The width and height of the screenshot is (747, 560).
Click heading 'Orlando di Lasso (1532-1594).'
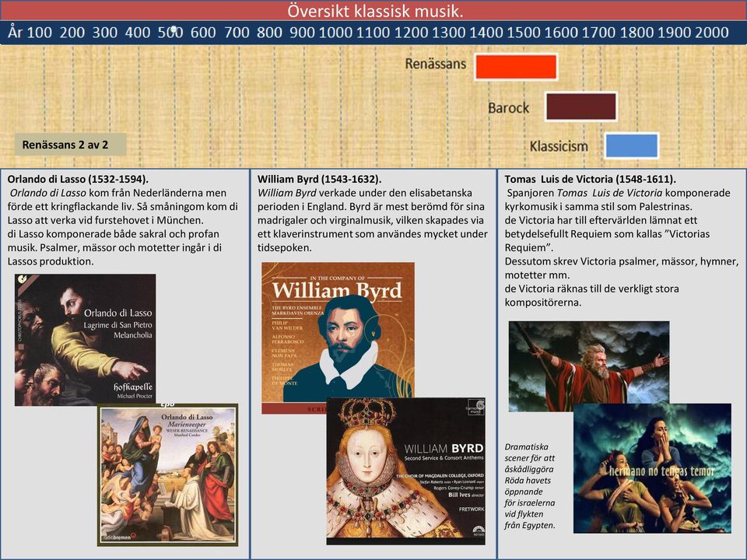(x=78, y=179)
